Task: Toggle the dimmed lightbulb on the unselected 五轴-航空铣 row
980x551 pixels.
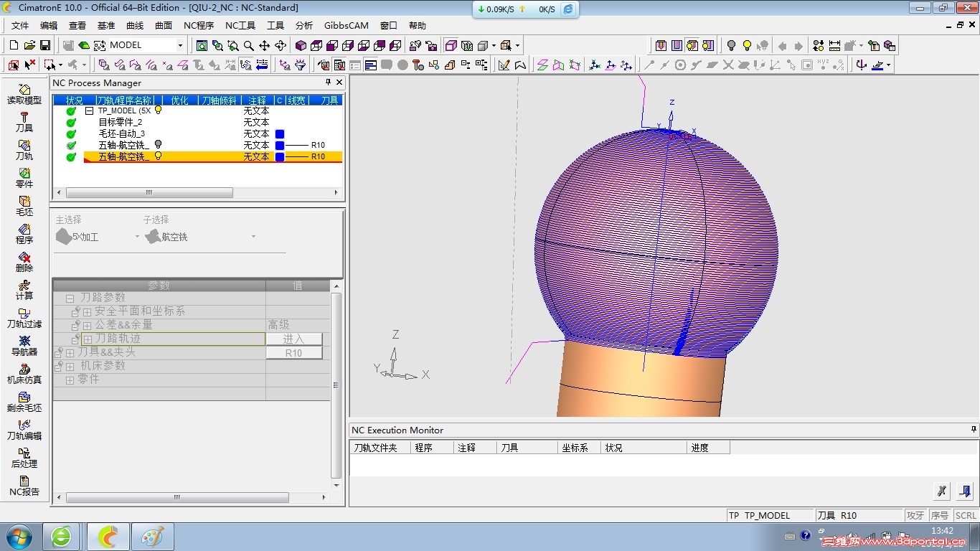Action: pyautogui.click(x=159, y=145)
